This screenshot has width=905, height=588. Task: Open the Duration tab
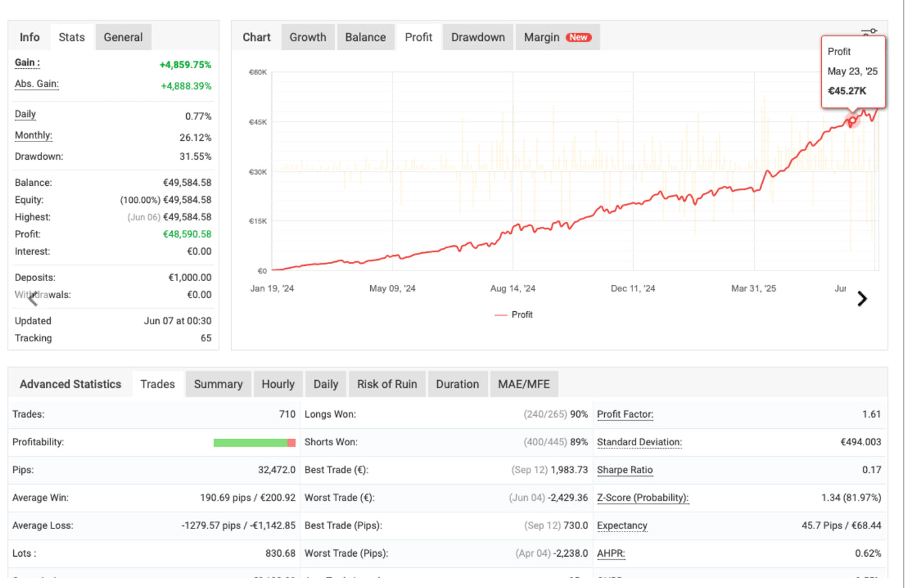tap(457, 384)
